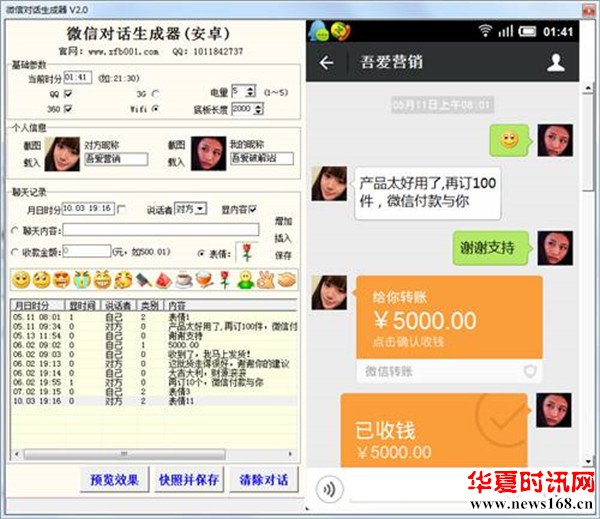This screenshot has width=600, height=519.
Task: Select the 3G radio button
Action: pos(155,93)
